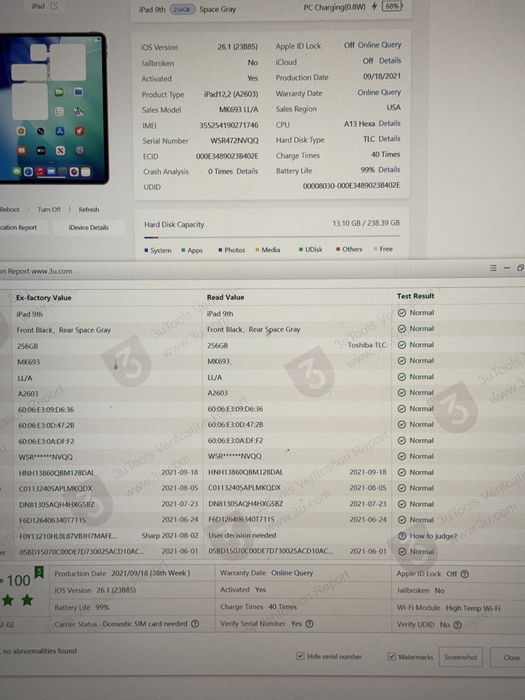
Task: Open help icon beside Apple ID Lock Off
Action: (465, 574)
